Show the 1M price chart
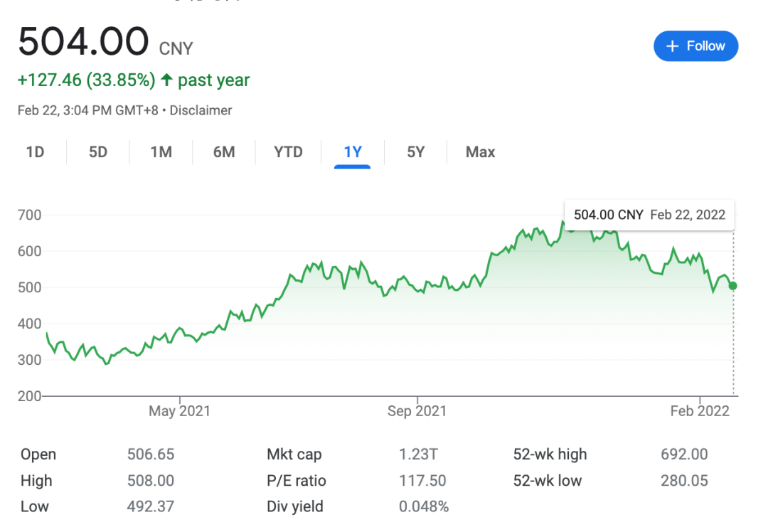The width and height of the screenshot is (768, 532). point(161,151)
